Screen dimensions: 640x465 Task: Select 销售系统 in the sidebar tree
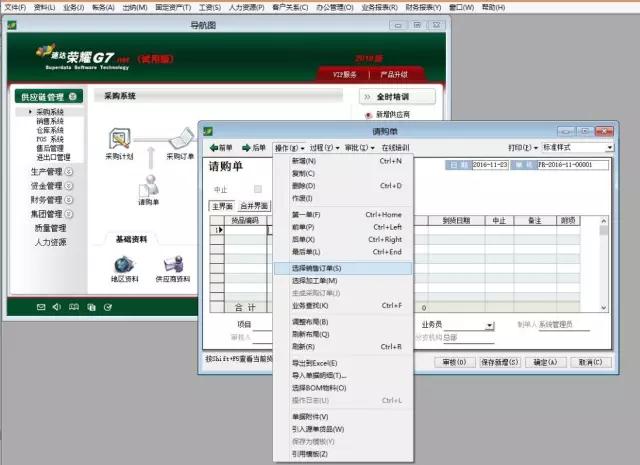(x=50, y=121)
